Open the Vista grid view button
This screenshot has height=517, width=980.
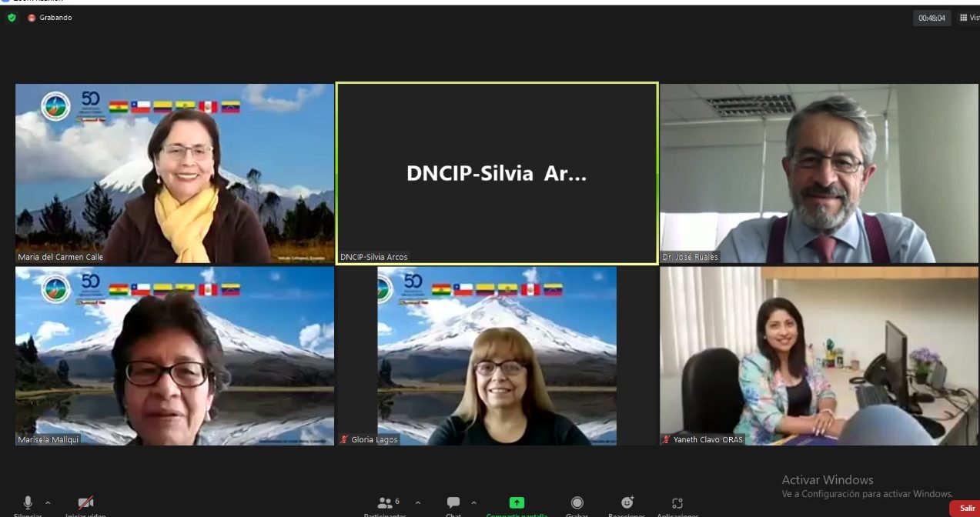coord(969,18)
